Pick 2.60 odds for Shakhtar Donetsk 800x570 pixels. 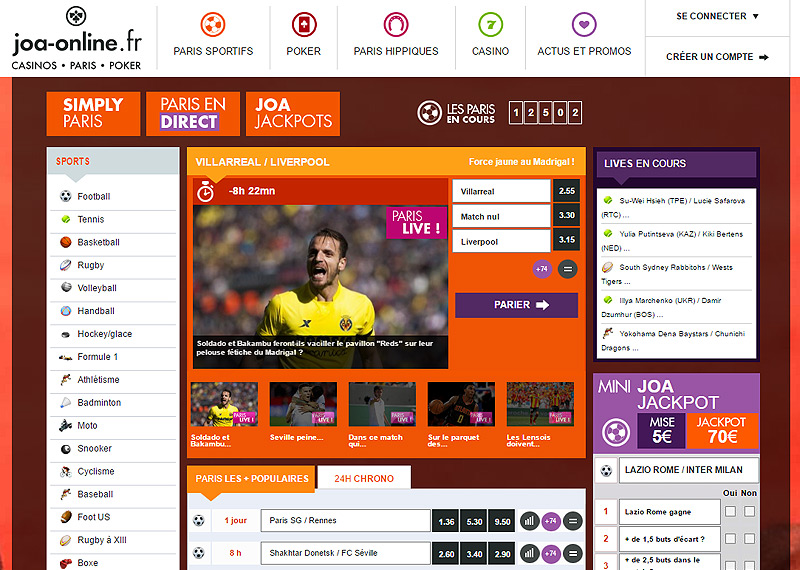[x=446, y=553]
